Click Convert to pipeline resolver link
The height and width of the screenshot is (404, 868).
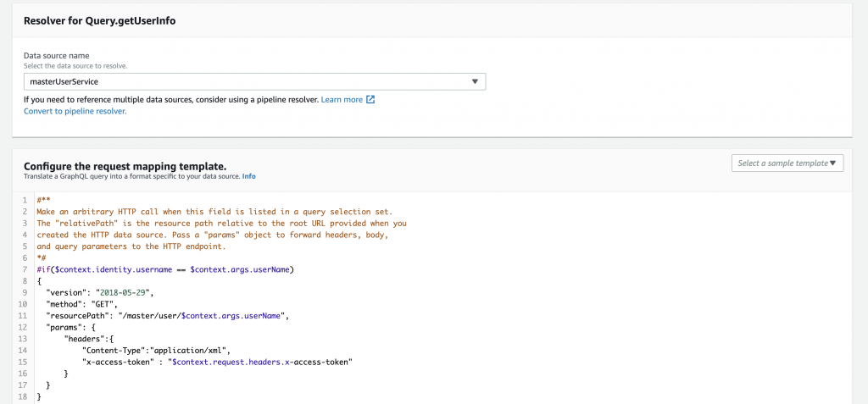[75, 111]
